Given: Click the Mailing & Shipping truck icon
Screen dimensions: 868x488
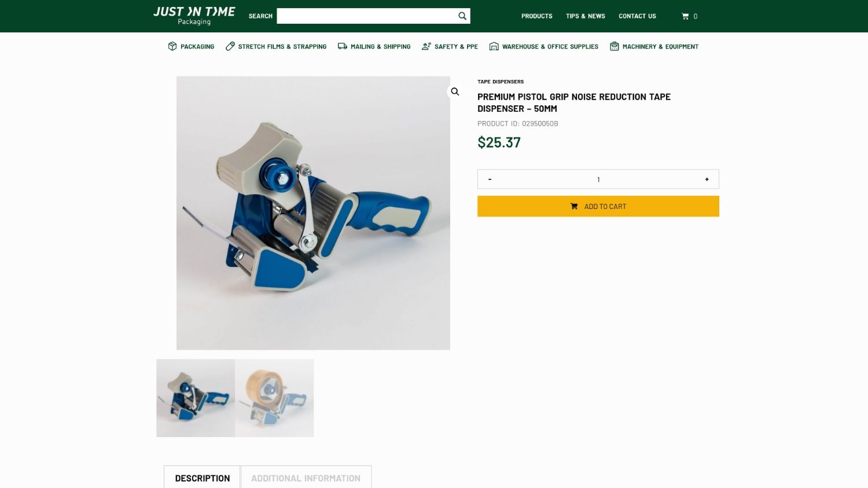Looking at the screenshot, I should (x=343, y=46).
